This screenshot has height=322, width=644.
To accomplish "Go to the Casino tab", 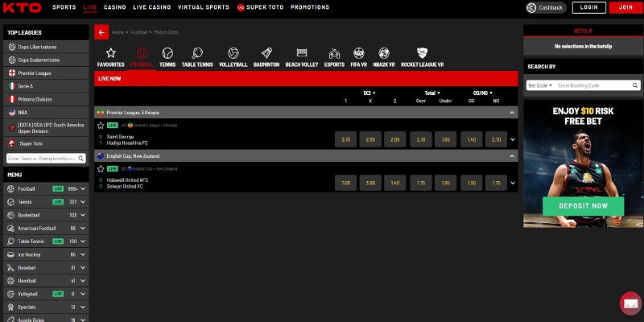I will (115, 7).
